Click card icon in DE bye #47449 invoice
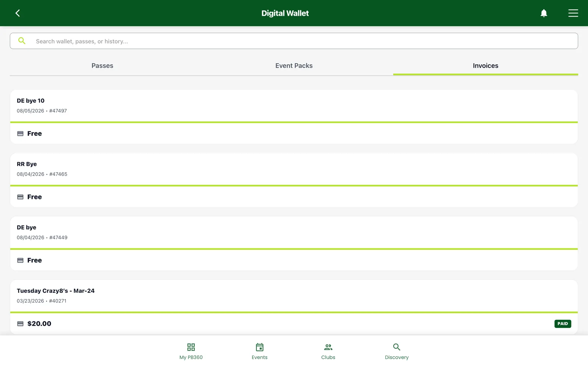 [x=20, y=260]
